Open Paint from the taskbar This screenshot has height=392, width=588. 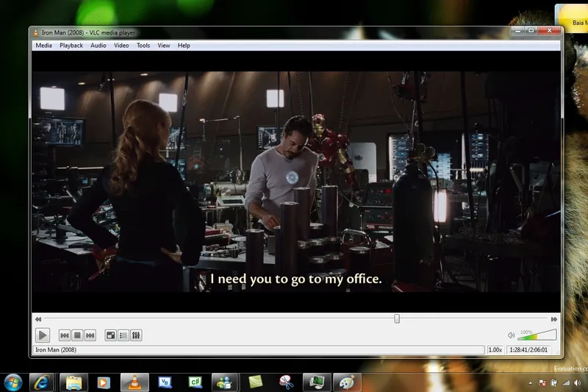[347, 382]
